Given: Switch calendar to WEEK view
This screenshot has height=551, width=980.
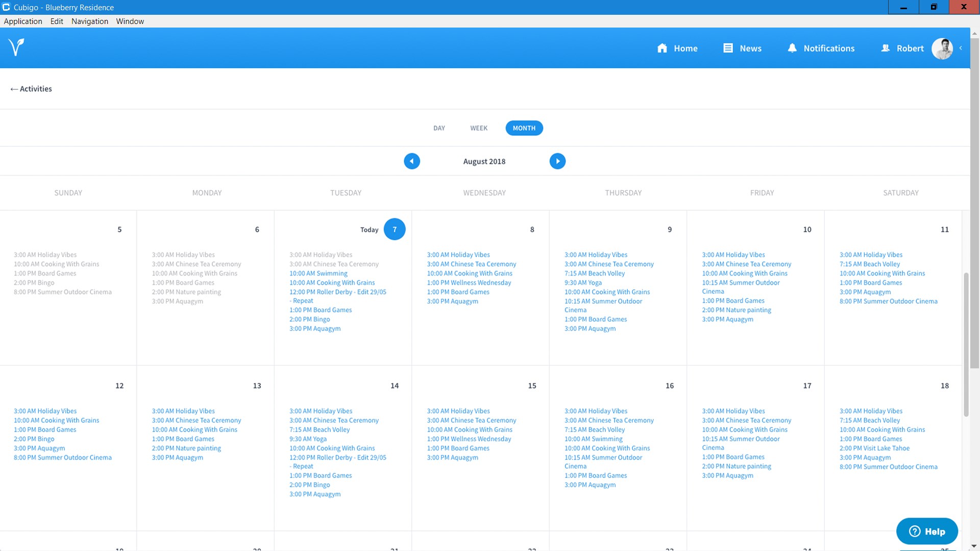Looking at the screenshot, I should (479, 128).
